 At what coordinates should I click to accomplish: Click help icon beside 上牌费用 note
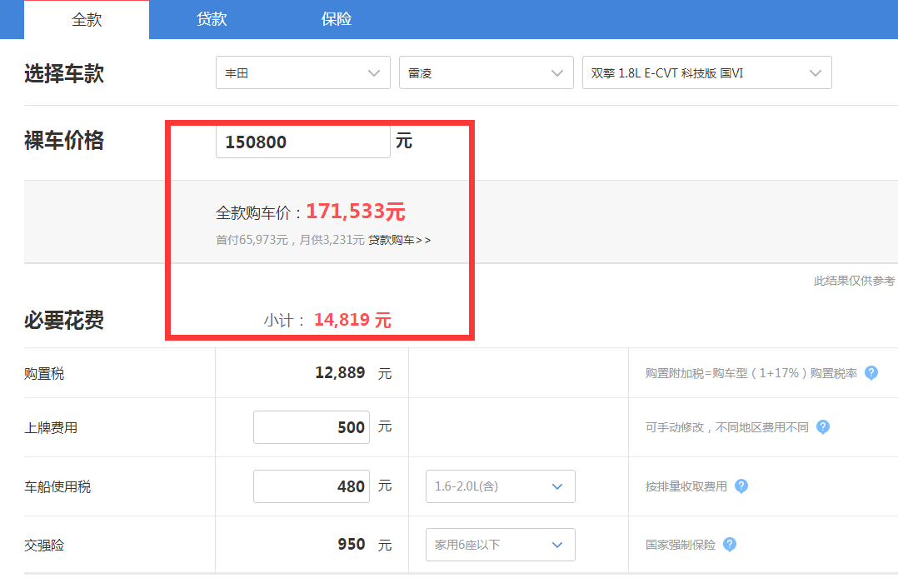tap(823, 427)
